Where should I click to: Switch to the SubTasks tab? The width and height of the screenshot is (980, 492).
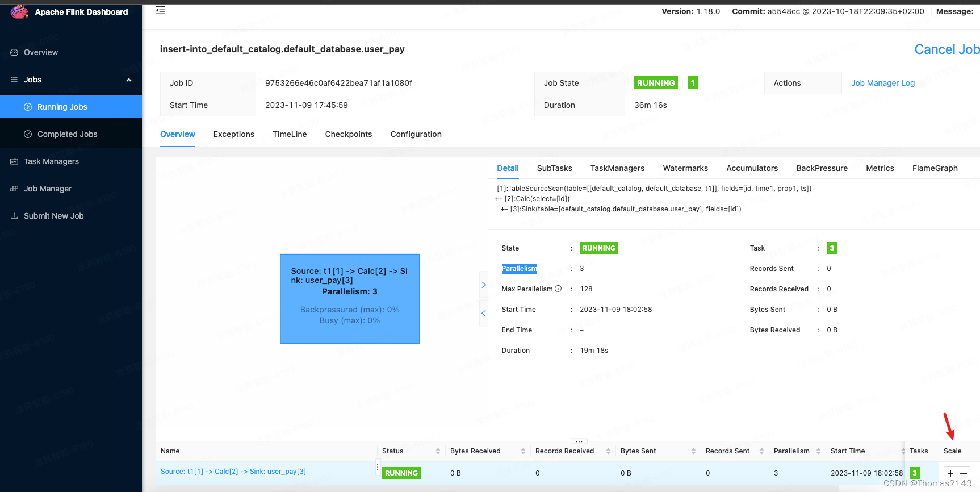pos(555,168)
